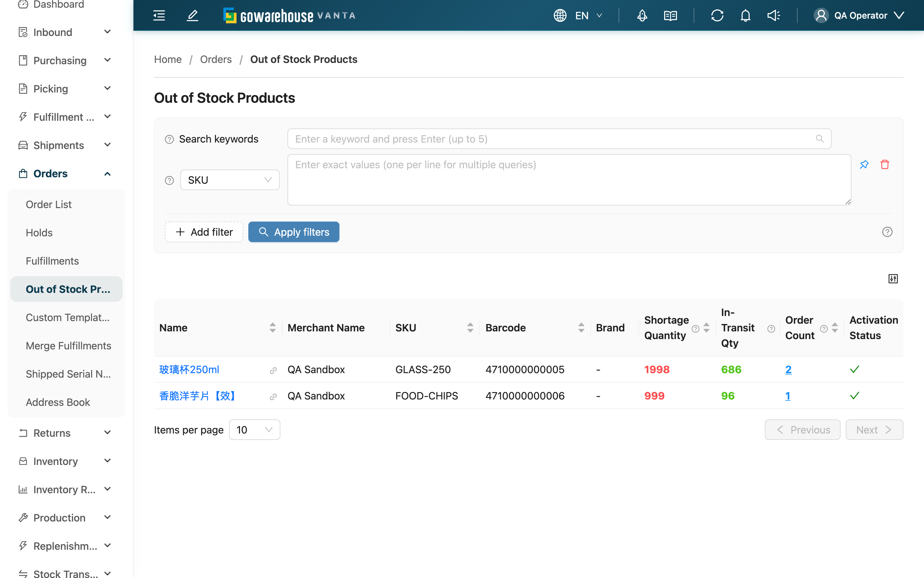This screenshot has width=924, height=578.
Task: Go to Home breadcrumb
Action: 167,59
